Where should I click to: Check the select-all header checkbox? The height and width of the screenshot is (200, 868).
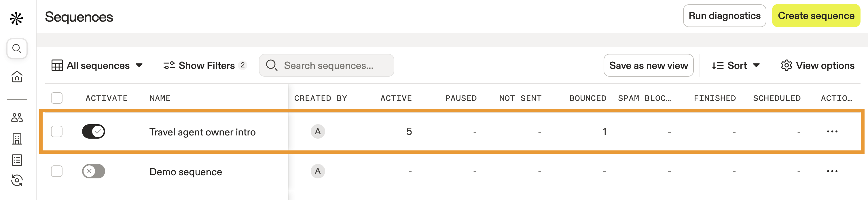pyautogui.click(x=57, y=98)
